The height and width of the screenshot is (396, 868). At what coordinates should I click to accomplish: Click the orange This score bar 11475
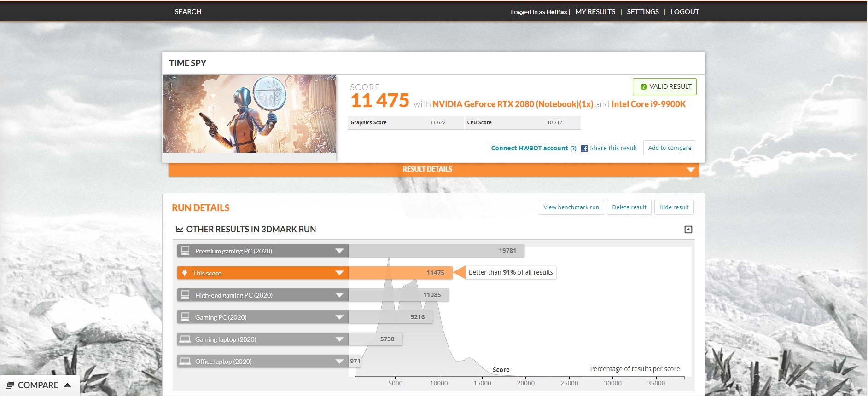click(x=401, y=273)
